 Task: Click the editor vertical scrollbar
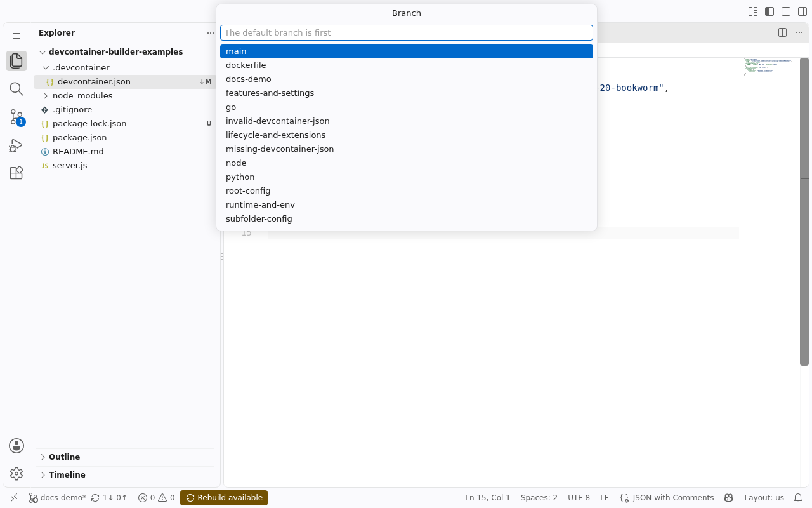[x=804, y=211]
